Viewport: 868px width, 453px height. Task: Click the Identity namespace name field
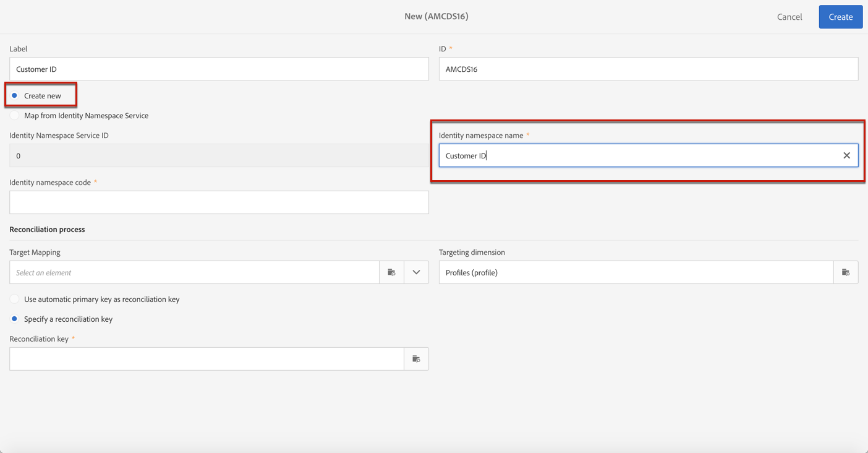[637, 156]
